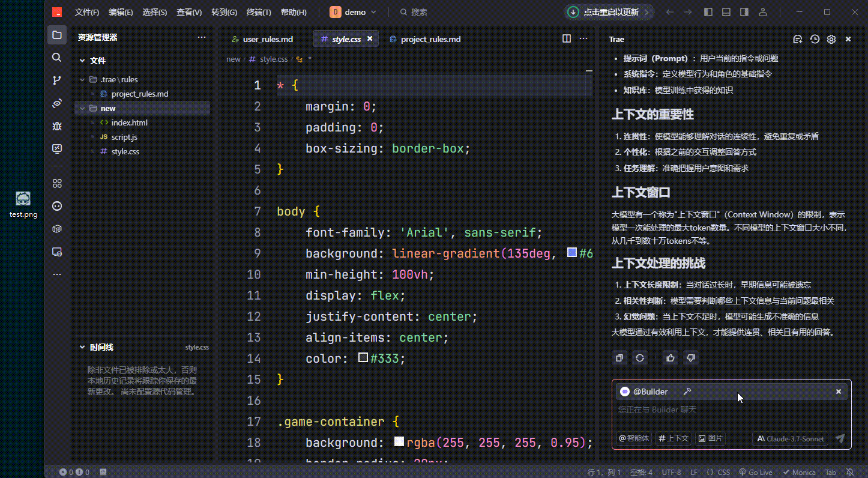
Task: Click the @智能体 agent button
Action: pos(634,438)
